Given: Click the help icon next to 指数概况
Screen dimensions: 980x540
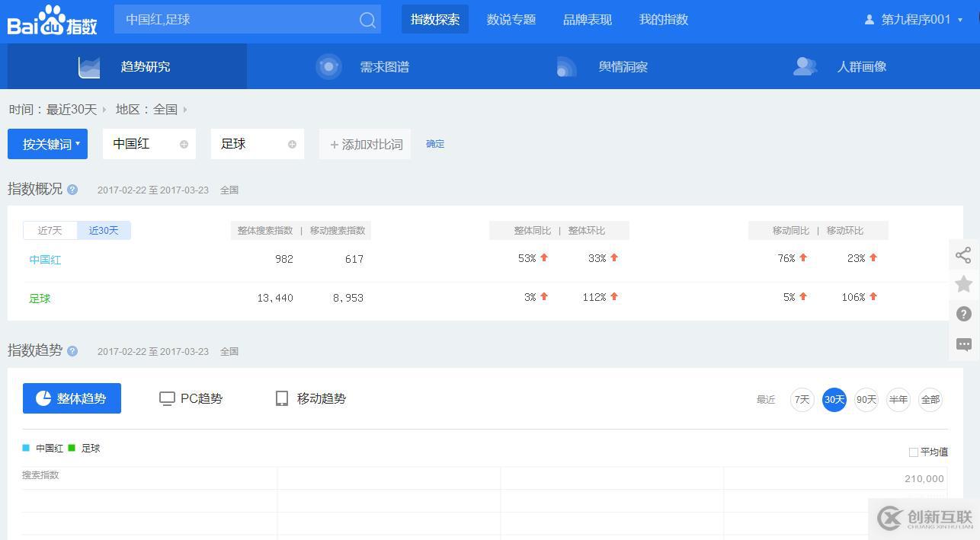Looking at the screenshot, I should (x=72, y=190).
